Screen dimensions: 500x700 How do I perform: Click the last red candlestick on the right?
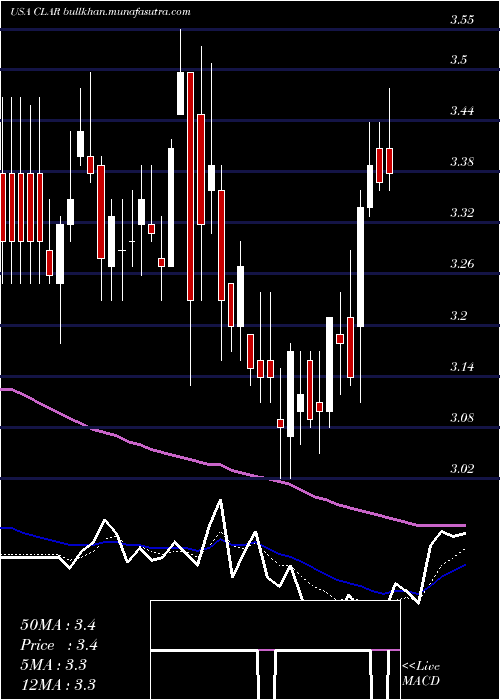click(x=389, y=161)
